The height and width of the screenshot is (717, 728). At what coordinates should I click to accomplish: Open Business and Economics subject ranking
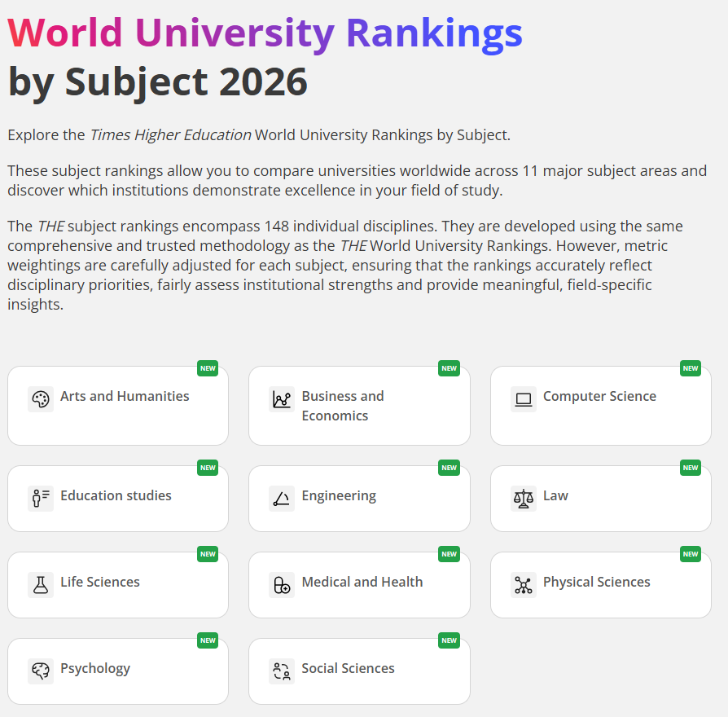point(342,406)
